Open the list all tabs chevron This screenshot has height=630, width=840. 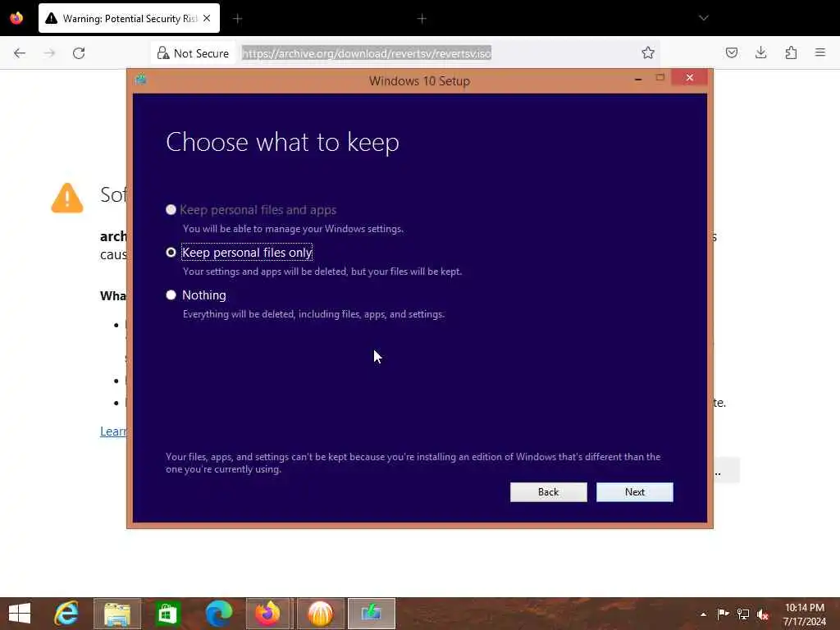coord(703,18)
